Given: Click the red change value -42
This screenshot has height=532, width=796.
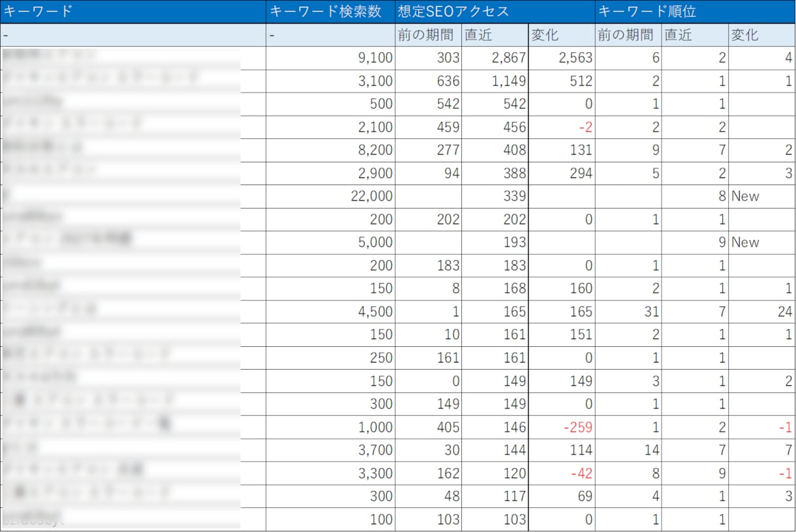Looking at the screenshot, I should 562,473.
